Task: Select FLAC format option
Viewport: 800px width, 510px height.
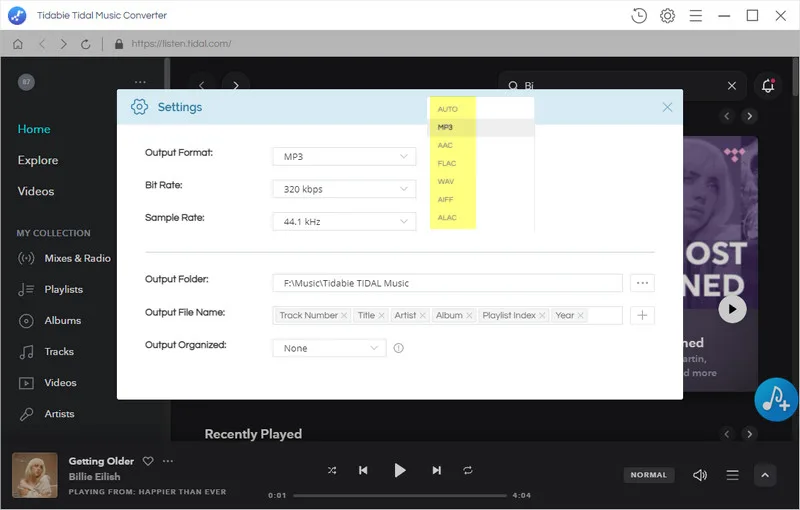Action: pyautogui.click(x=481, y=163)
